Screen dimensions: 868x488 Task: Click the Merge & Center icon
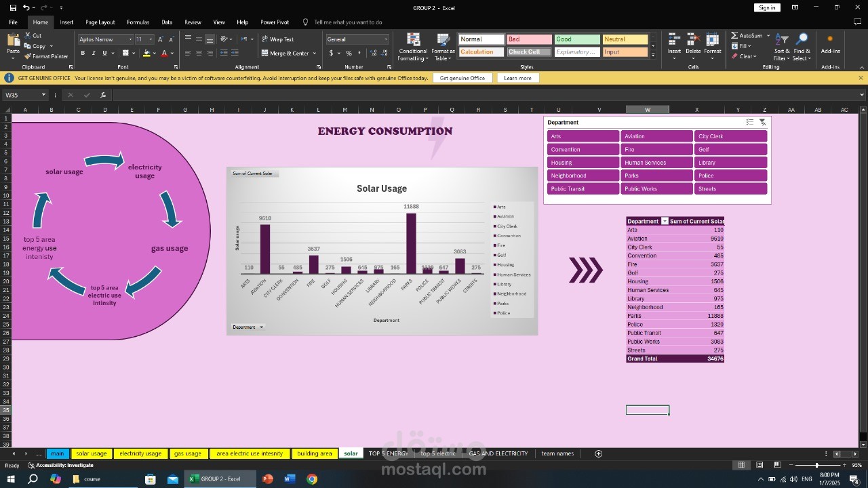pyautogui.click(x=265, y=53)
